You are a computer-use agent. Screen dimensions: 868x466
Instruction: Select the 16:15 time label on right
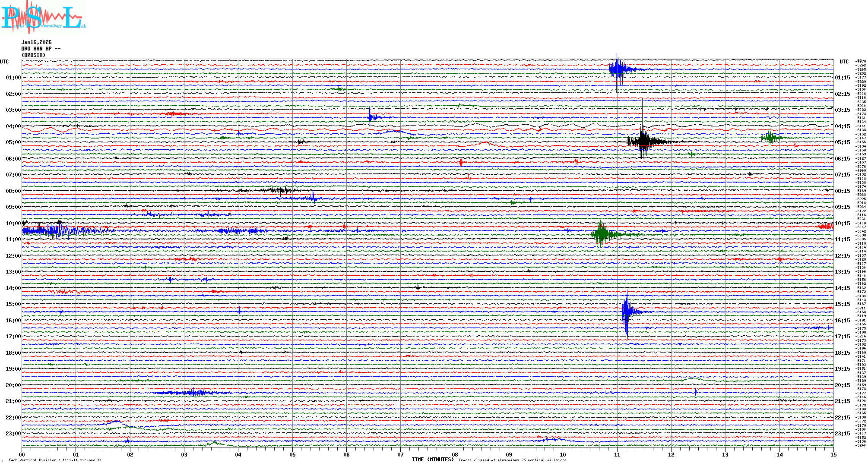[842, 321]
